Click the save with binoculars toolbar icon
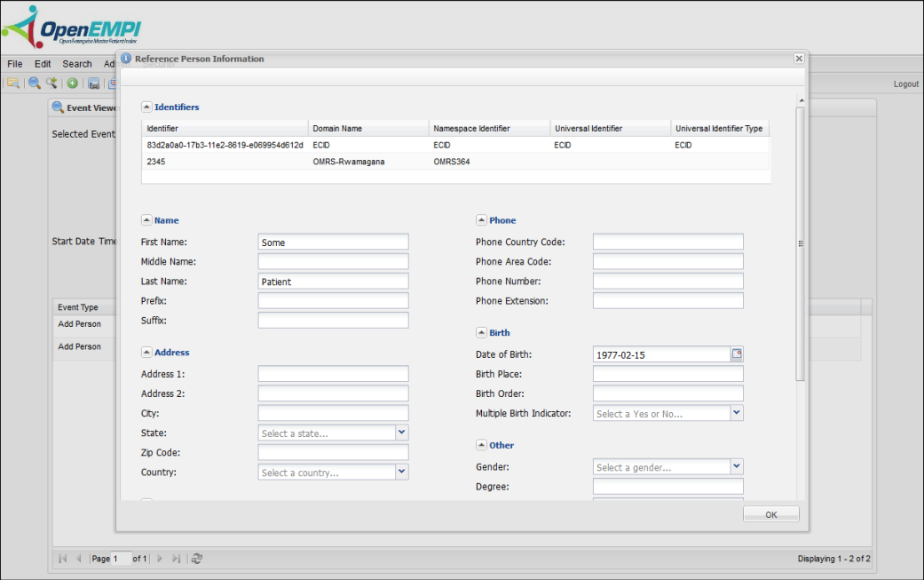924x580 pixels. click(94, 83)
